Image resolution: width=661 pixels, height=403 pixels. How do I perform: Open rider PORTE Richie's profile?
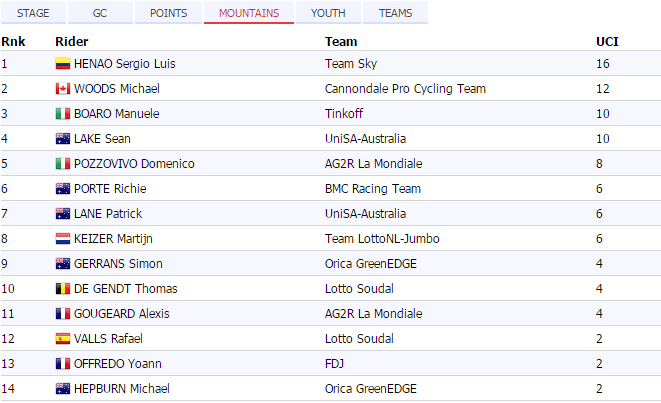(108, 189)
